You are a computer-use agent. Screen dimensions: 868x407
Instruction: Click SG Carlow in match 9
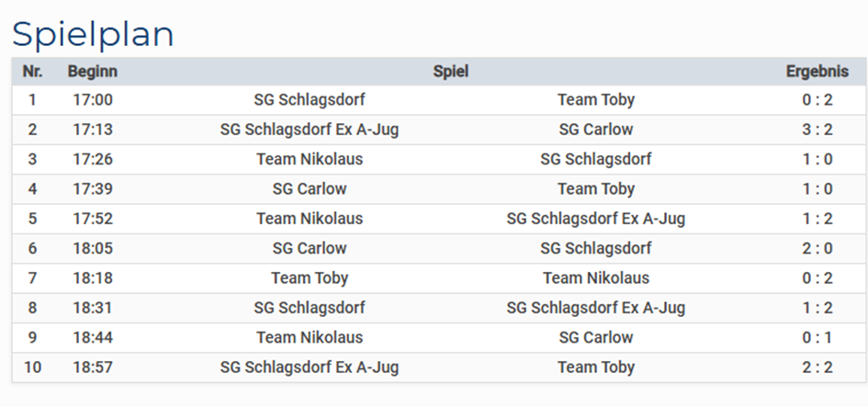(x=595, y=337)
